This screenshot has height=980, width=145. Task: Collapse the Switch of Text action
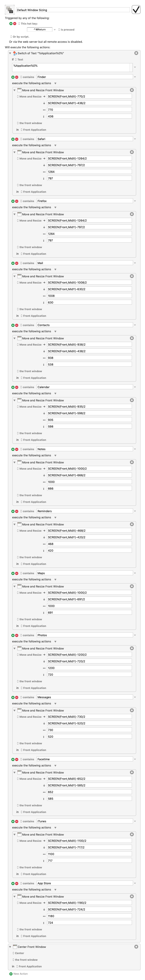10,53
